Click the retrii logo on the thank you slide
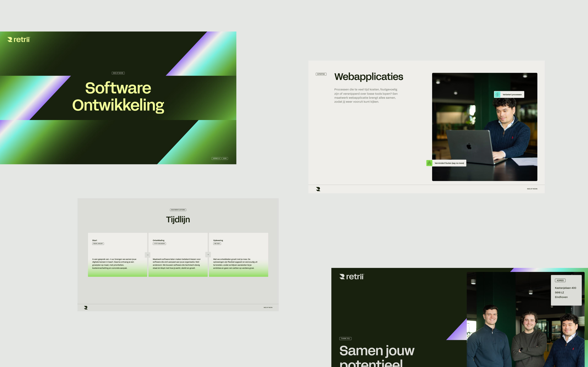 352,277
